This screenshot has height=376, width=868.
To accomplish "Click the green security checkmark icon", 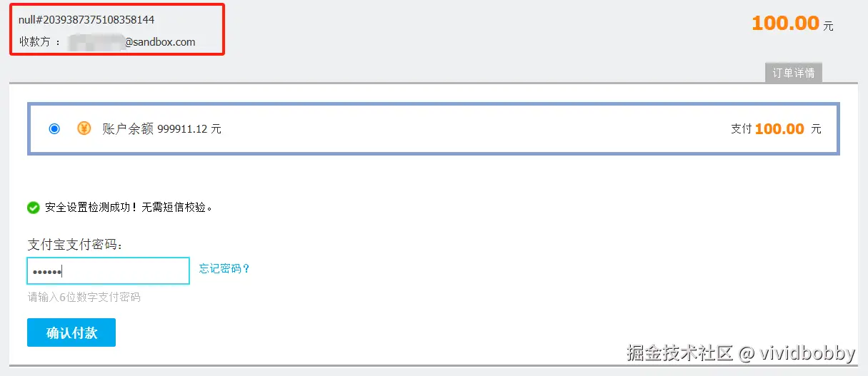I will pos(33,208).
